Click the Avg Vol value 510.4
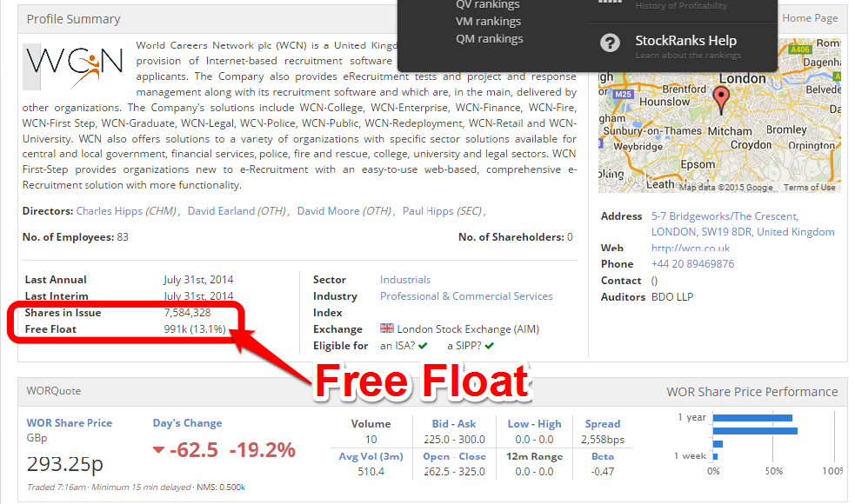 pyautogui.click(x=371, y=471)
